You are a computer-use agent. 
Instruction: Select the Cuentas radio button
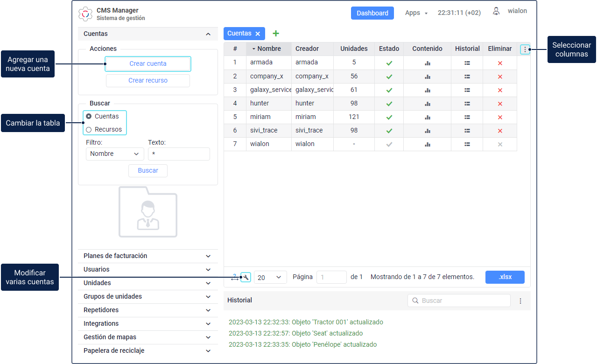89,116
